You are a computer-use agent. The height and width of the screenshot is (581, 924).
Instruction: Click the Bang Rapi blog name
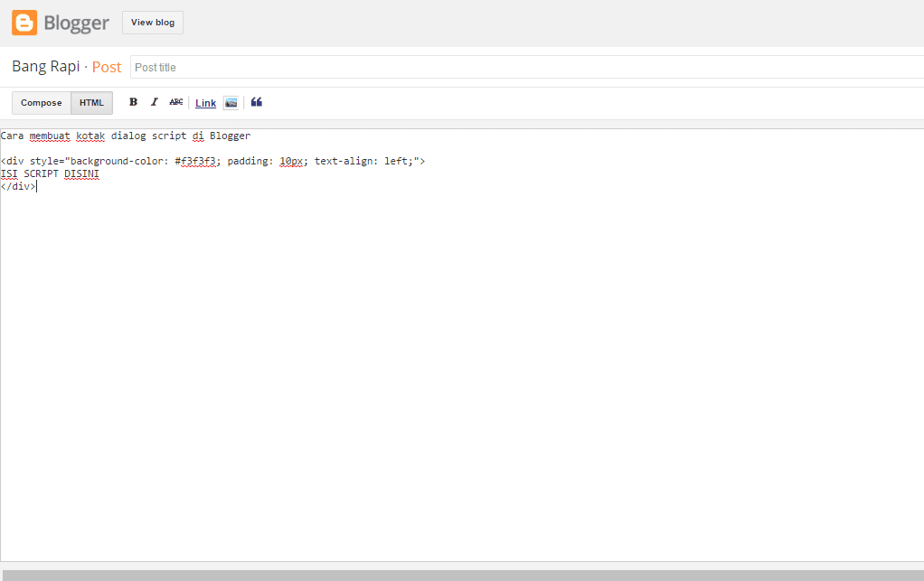click(46, 67)
